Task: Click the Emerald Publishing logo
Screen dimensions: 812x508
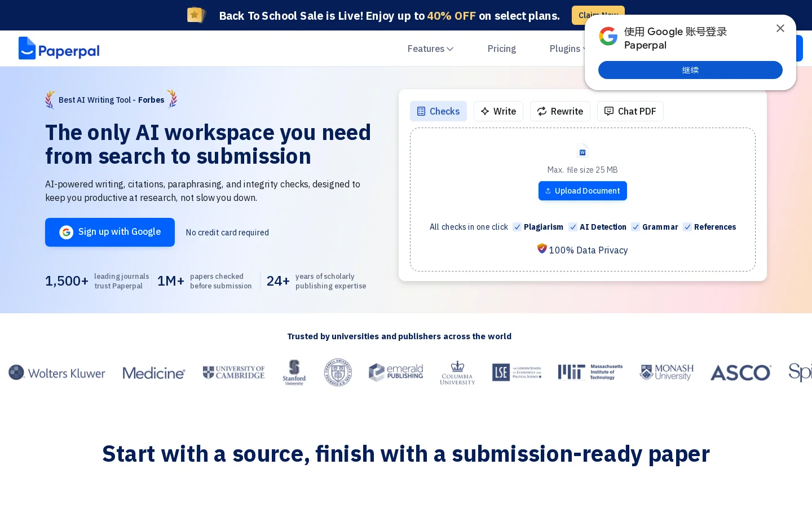Action: 396,372
